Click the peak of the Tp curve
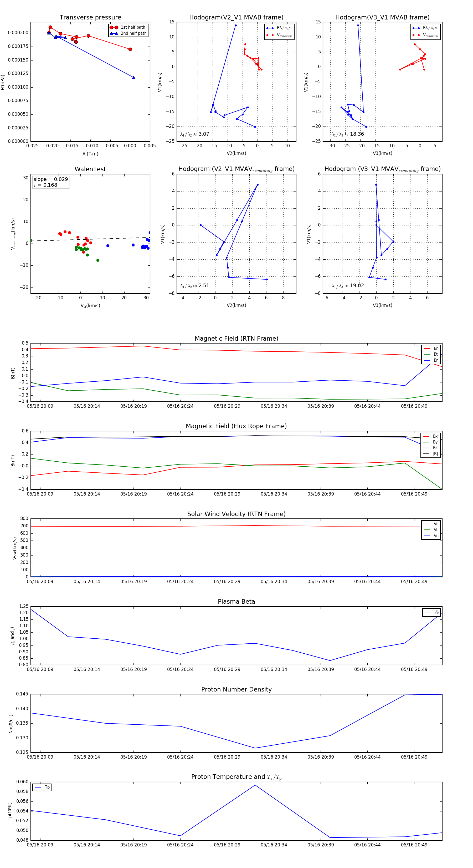473x868 pixels. 255,785
